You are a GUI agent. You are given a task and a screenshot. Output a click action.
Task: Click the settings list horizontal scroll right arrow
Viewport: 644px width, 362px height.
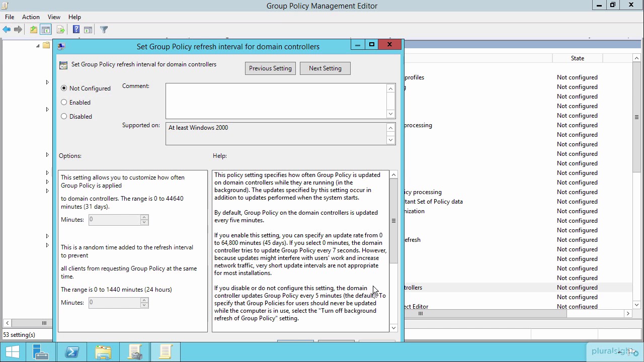628,313
